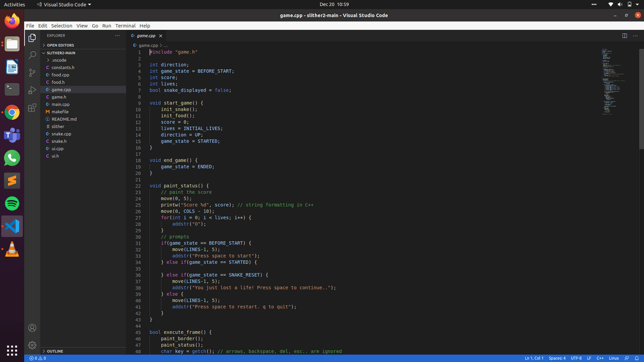Image resolution: width=644 pixels, height=362 pixels.
Task: Click the code minimap preview
Action: tap(619, 82)
